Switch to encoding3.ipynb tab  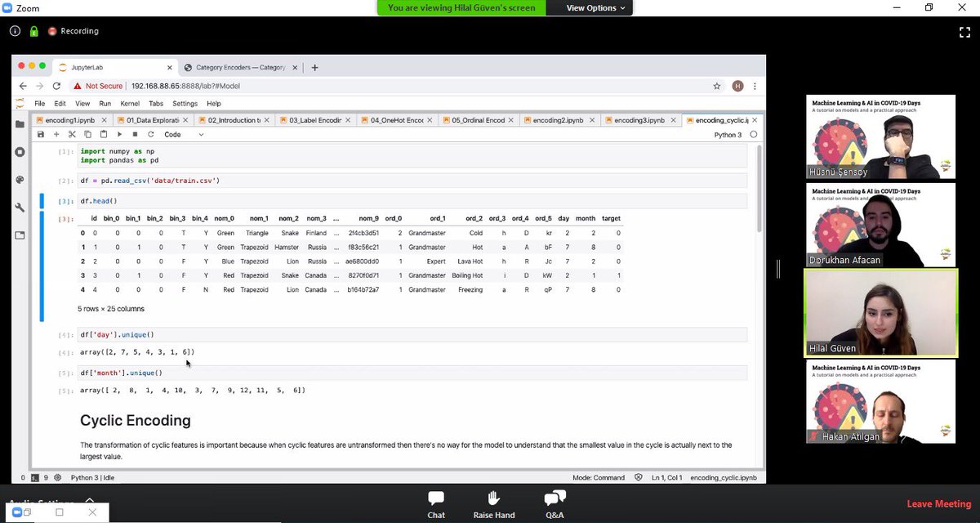(640, 120)
